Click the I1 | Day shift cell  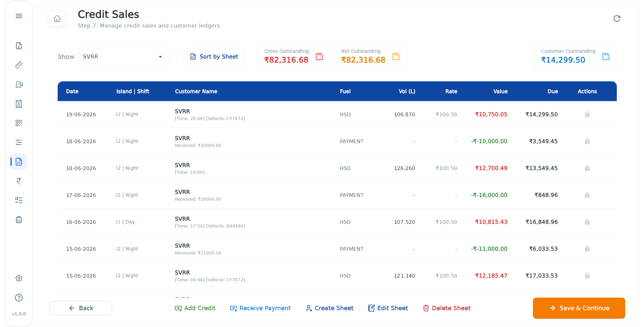[x=125, y=222]
